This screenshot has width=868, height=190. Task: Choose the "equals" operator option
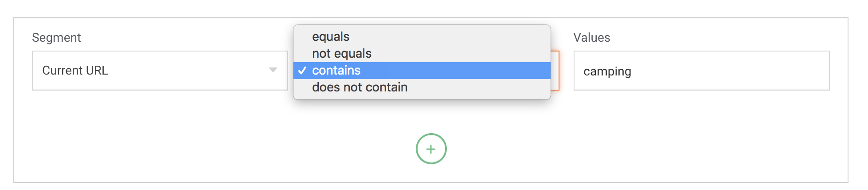tap(331, 36)
